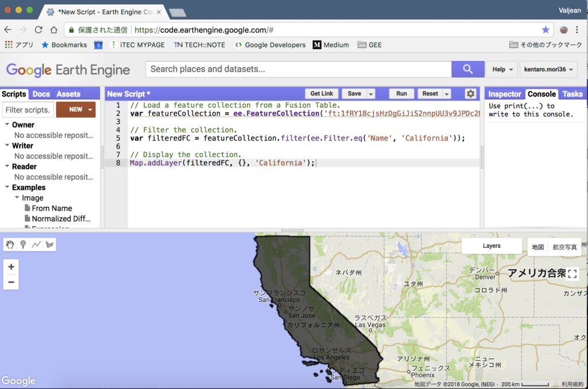Open the Help dropdown menu
588x389 pixels.
(502, 69)
